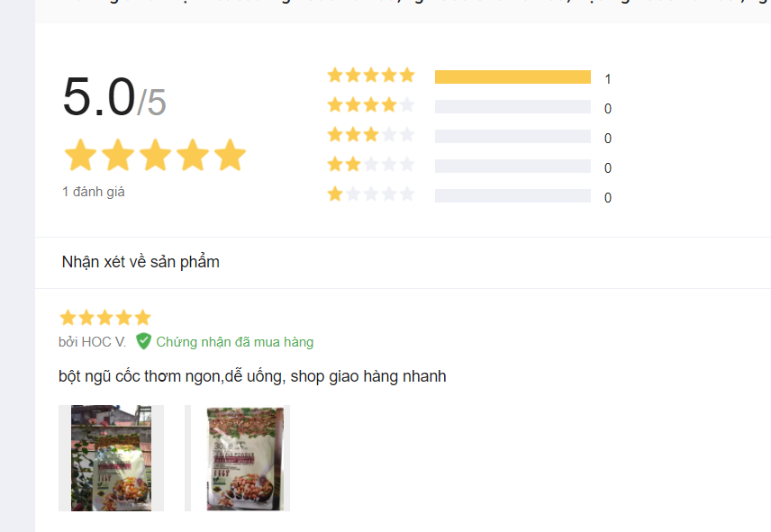Image resolution: width=771 pixels, height=532 pixels.
Task: Click the five-star rating row icons
Action: tap(370, 76)
